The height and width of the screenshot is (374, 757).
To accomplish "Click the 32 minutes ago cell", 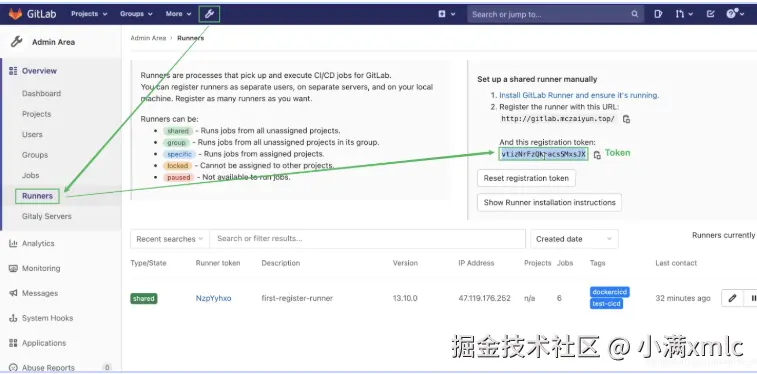I will point(683,298).
